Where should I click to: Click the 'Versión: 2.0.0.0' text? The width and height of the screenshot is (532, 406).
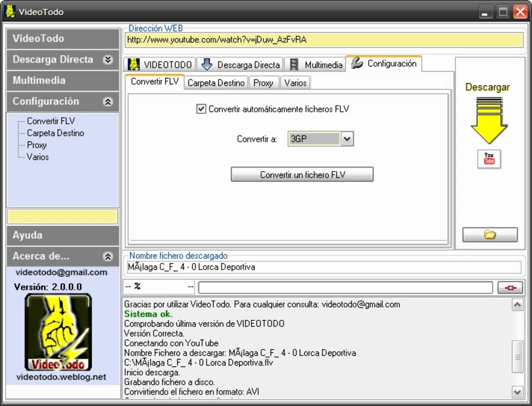point(48,287)
